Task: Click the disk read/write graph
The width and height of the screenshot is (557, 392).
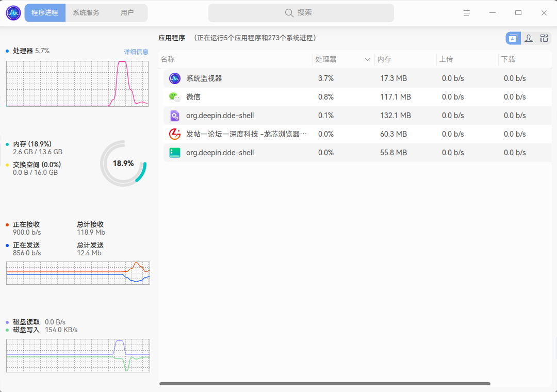Action: 78,355
